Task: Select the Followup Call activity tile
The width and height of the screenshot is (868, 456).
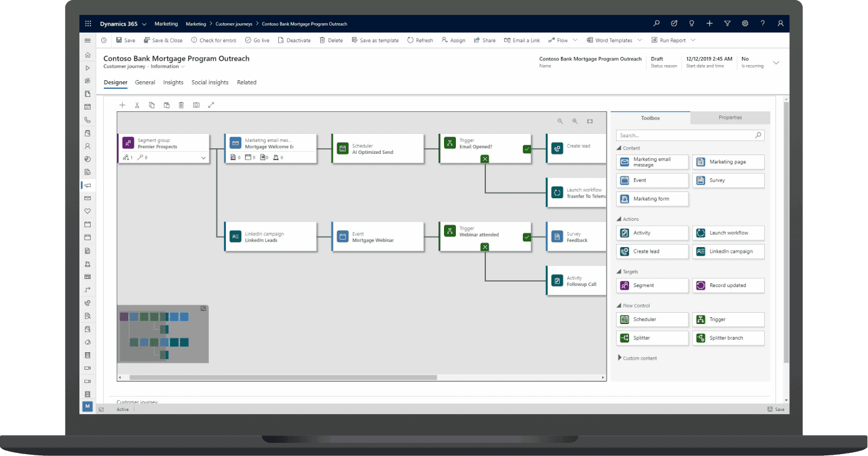Action: coord(576,281)
